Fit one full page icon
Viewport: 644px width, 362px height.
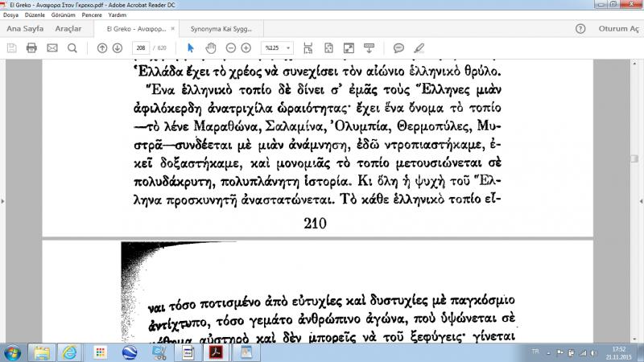click(328, 48)
